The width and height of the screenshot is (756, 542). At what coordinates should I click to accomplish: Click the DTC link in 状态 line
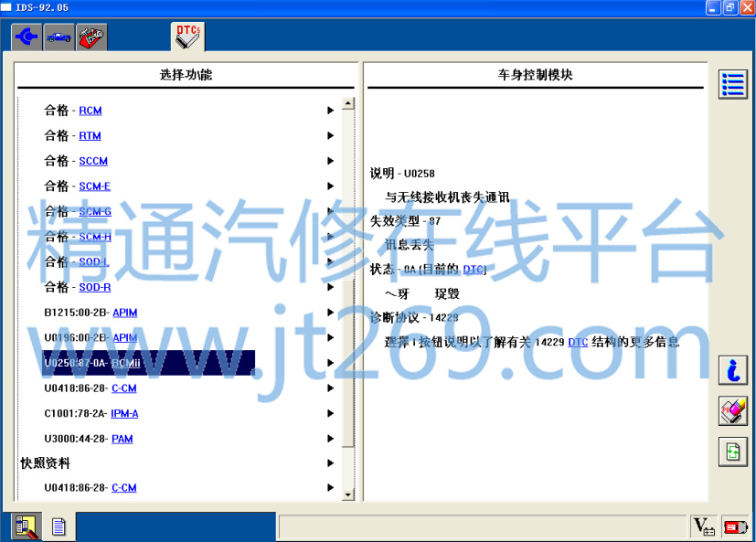tap(474, 269)
